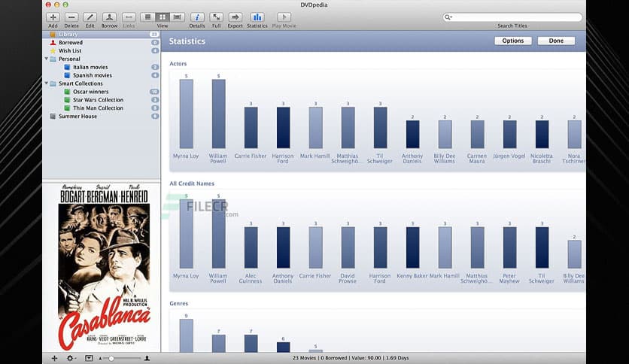Click the All Credit Names heading
629x364 pixels.
(x=192, y=184)
